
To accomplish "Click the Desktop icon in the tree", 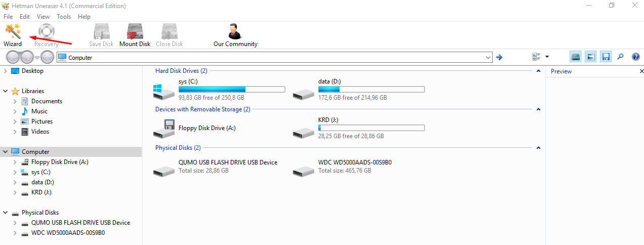I will pyautogui.click(x=15, y=71).
